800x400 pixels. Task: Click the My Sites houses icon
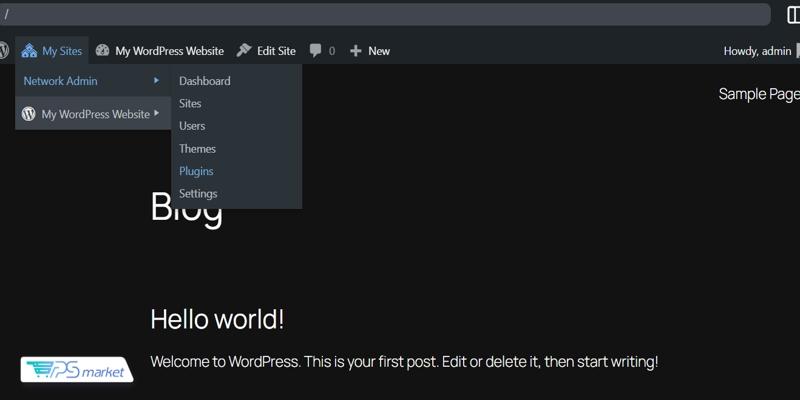coord(29,51)
